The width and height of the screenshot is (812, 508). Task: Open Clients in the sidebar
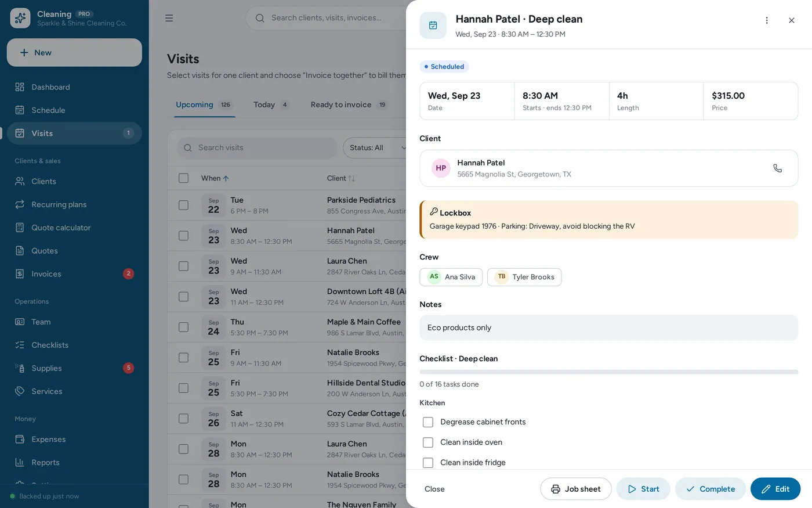pyautogui.click(x=74, y=182)
